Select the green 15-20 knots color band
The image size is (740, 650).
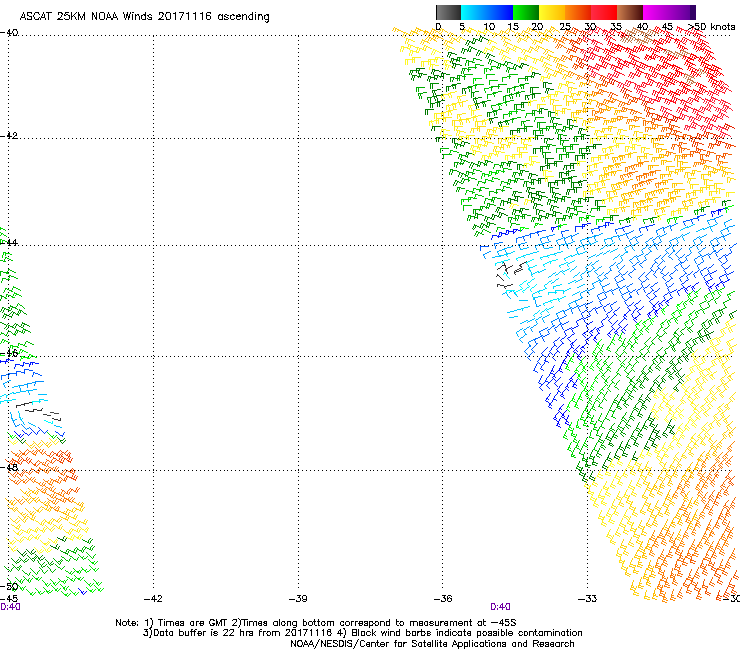pyautogui.click(x=526, y=12)
